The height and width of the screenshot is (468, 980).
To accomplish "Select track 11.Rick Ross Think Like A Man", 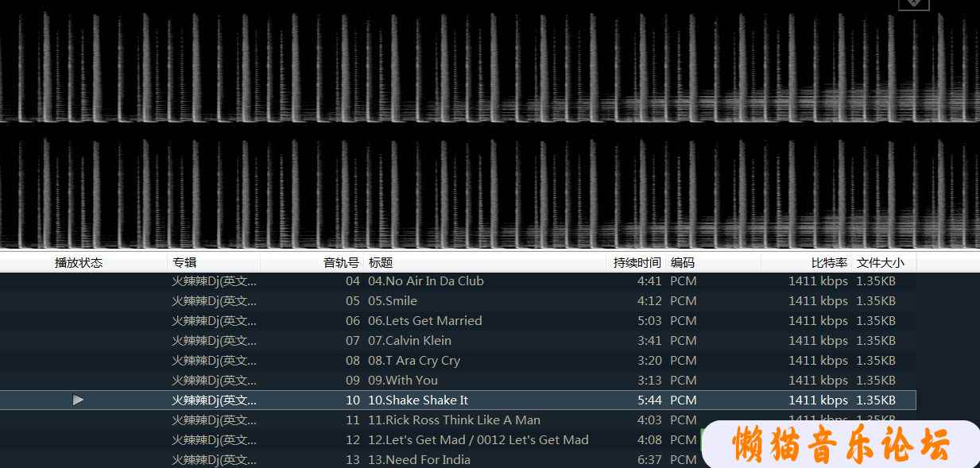I will click(454, 420).
